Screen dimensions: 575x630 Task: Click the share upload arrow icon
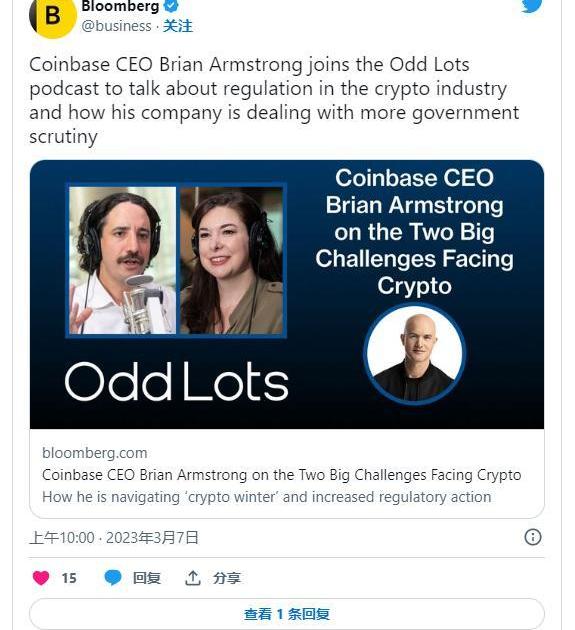[x=192, y=578]
